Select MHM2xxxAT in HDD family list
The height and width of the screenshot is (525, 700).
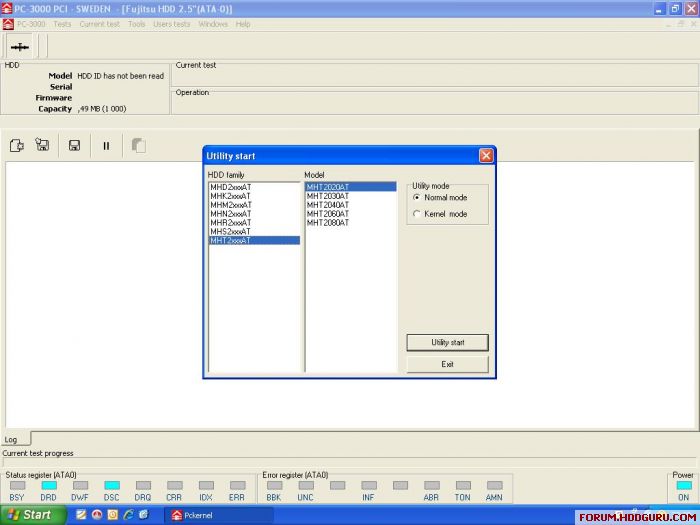pos(254,205)
